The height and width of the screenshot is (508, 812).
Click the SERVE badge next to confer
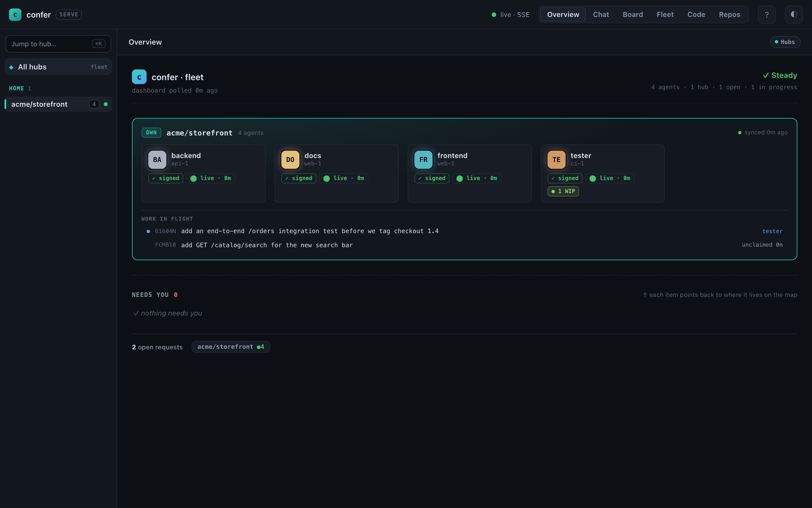click(x=69, y=14)
